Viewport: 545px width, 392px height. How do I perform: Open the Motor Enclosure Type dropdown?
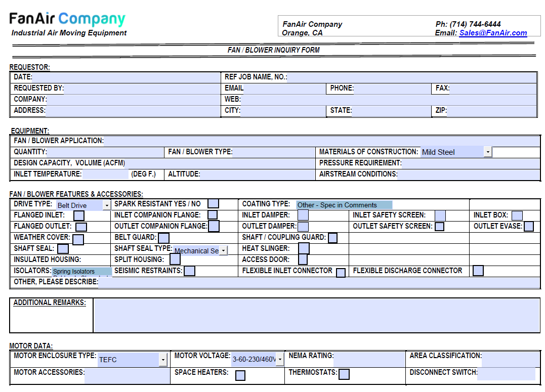163,360
